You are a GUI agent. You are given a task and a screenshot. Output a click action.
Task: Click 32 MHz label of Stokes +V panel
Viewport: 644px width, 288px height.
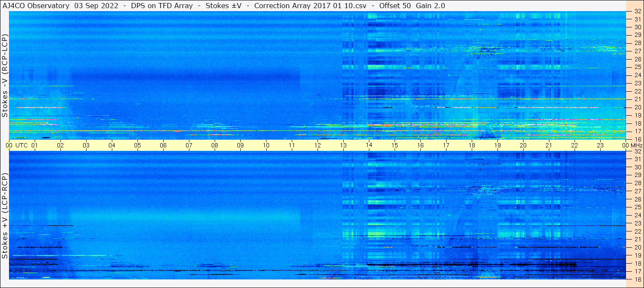point(637,151)
